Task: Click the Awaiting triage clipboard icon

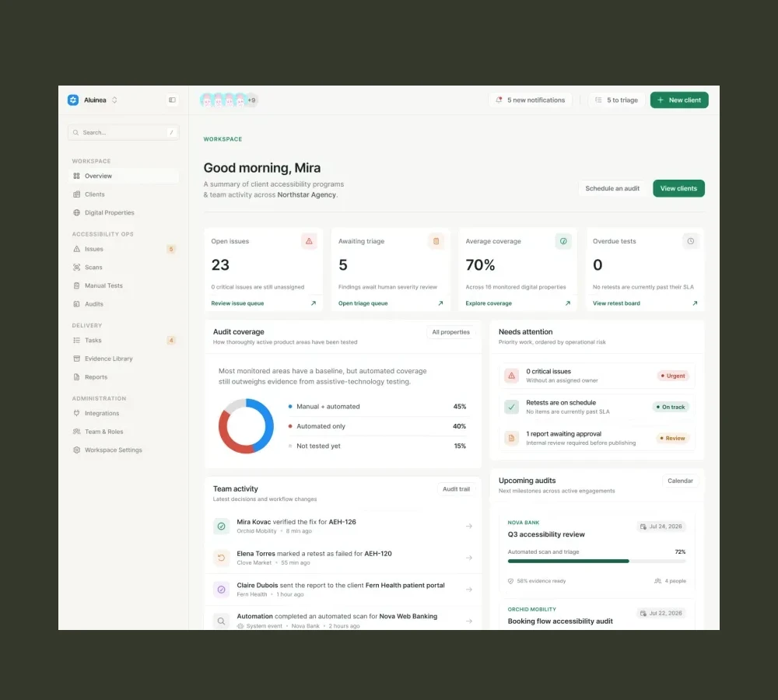Action: 436,241
